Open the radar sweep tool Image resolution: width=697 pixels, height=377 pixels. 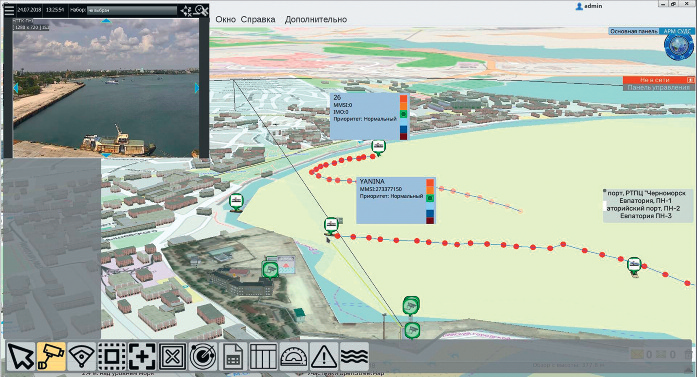(203, 356)
